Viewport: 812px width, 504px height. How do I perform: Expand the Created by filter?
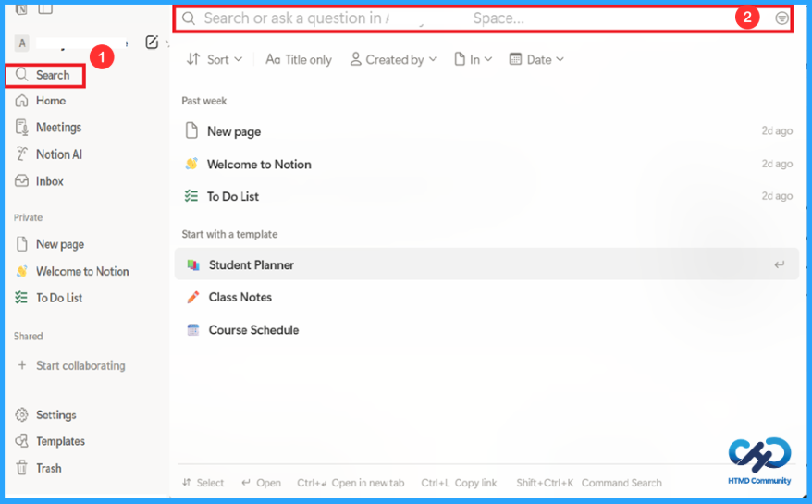click(x=394, y=59)
